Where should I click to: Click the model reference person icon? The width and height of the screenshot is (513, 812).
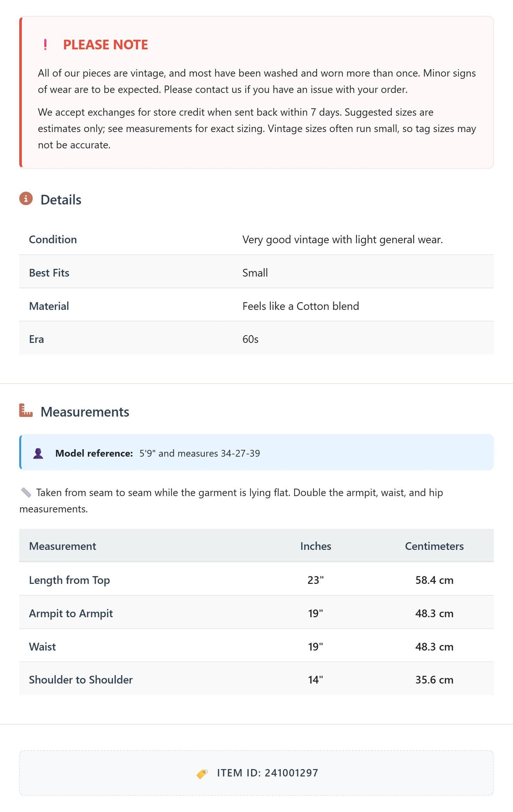[x=38, y=453]
